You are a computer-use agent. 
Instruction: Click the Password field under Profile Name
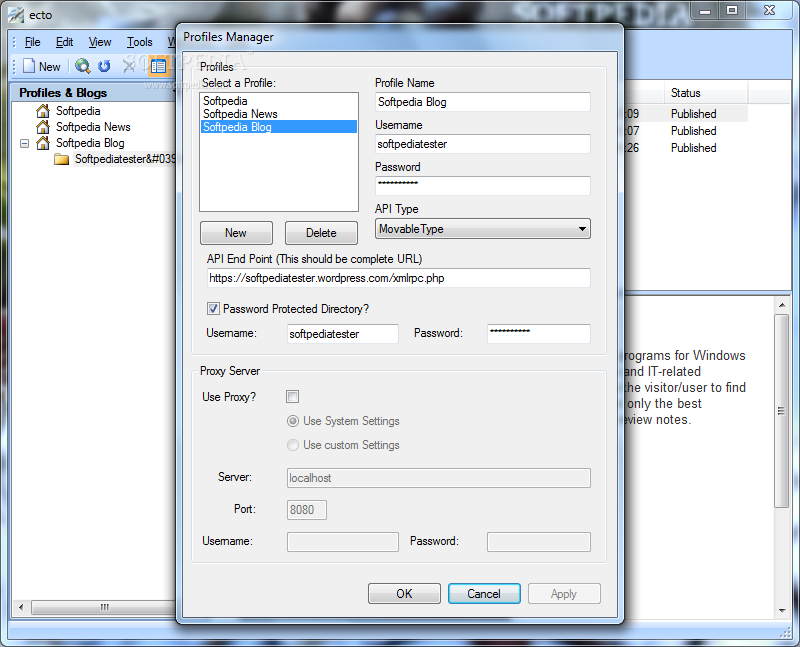(x=483, y=186)
